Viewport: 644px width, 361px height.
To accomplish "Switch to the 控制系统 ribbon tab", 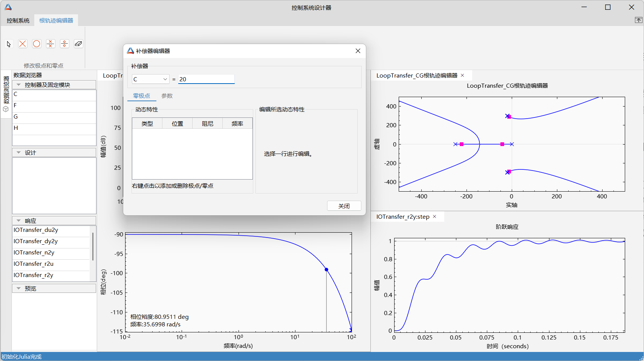I will 18,20.
